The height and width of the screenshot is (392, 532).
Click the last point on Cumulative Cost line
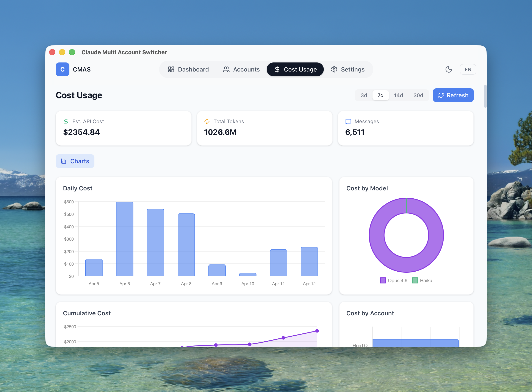click(x=317, y=331)
